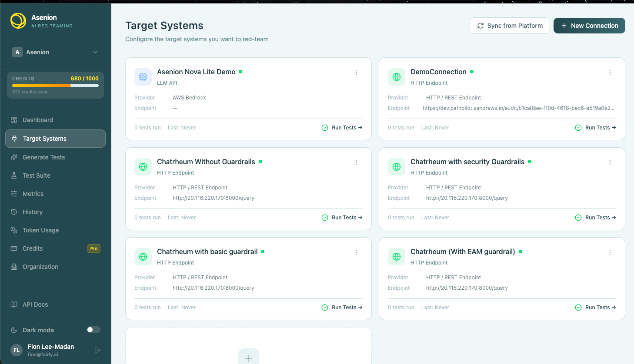The image size is (634, 364).
Task: Click the Chatrheum with security Guardrails title
Action: tap(467, 162)
